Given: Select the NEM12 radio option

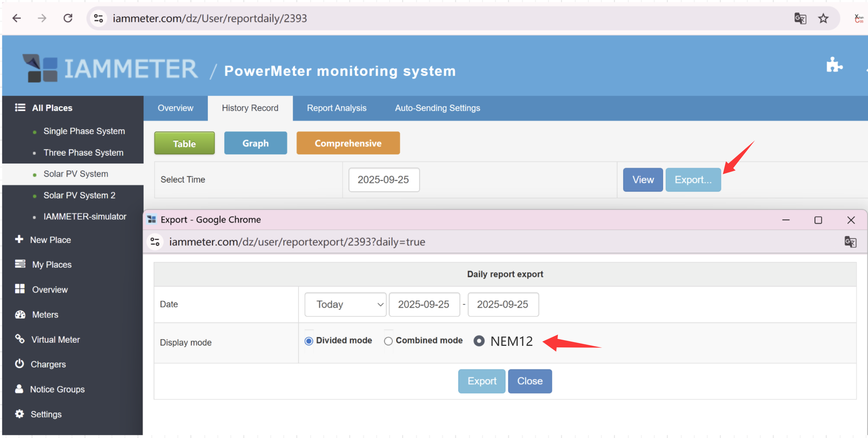Looking at the screenshot, I should coord(479,341).
